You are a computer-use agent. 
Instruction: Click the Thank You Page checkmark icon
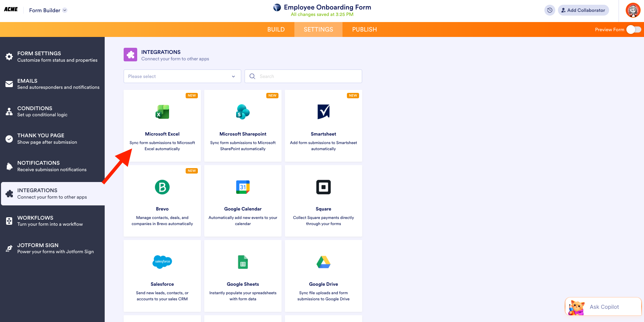click(x=9, y=139)
